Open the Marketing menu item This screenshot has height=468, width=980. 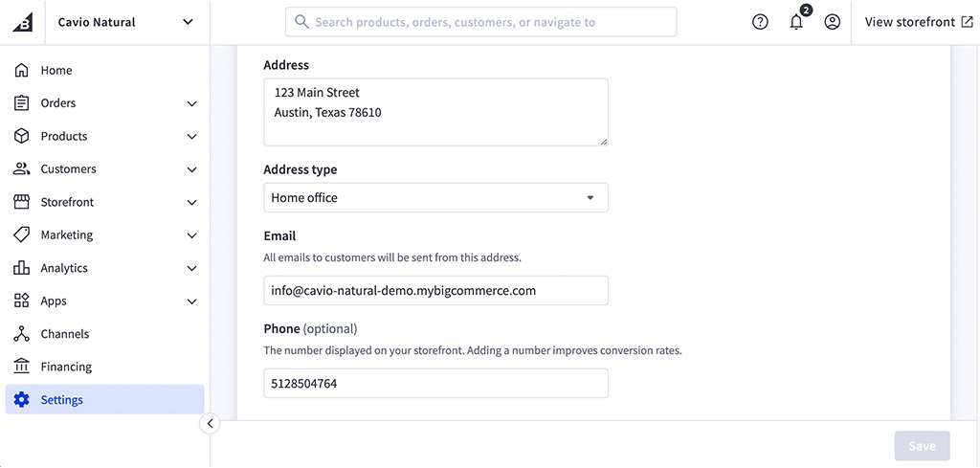(67, 235)
